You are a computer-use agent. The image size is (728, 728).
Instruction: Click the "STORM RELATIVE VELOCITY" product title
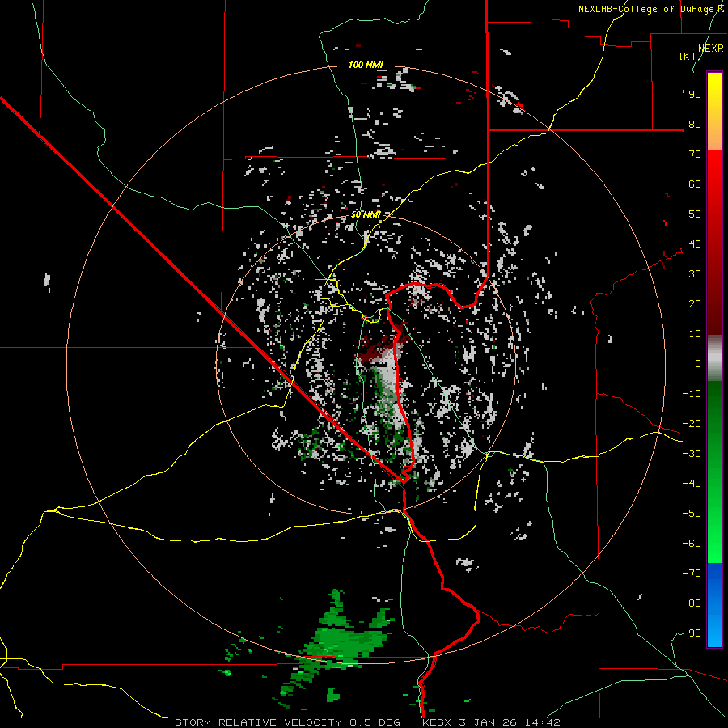tap(258, 722)
